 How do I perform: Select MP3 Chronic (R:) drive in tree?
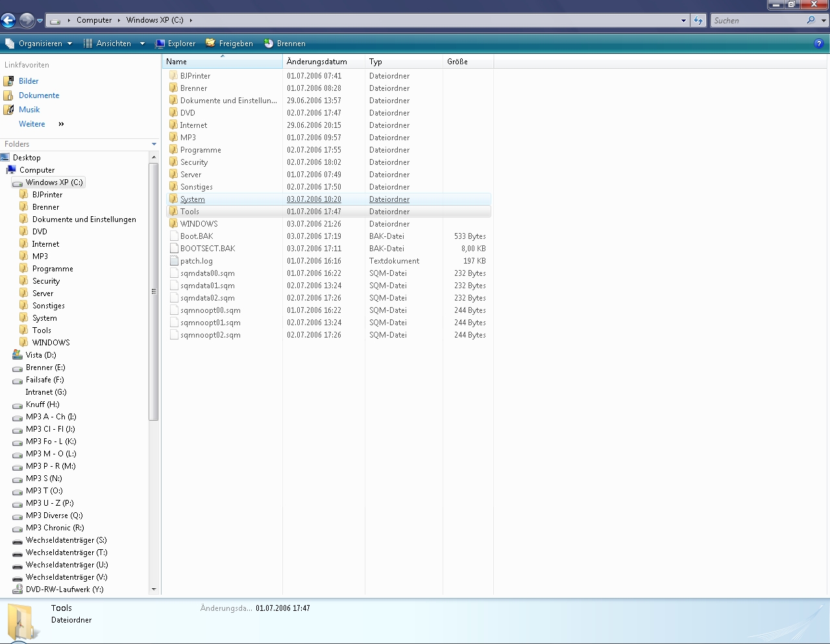[x=55, y=528]
